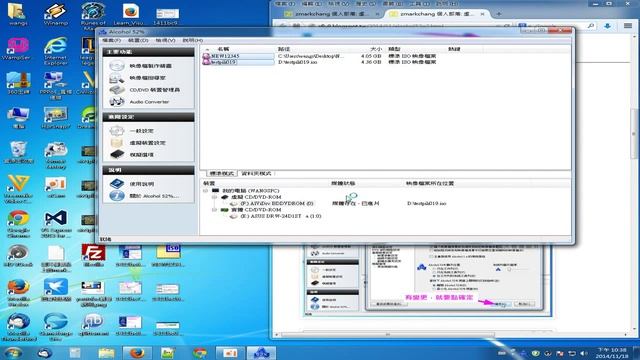The width and height of the screenshot is (640, 360).
Task: Click the Firefox horizontal scrollbar at bottom
Action: [x=388, y=334]
